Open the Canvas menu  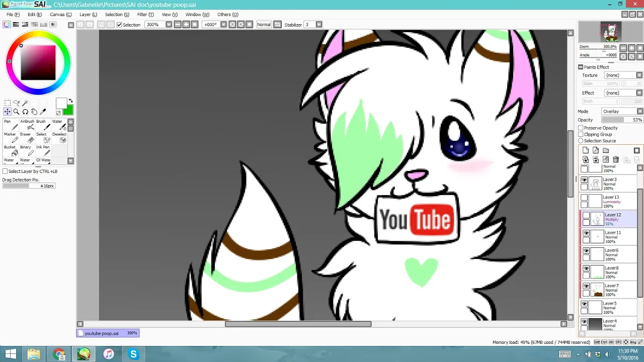[x=61, y=15]
